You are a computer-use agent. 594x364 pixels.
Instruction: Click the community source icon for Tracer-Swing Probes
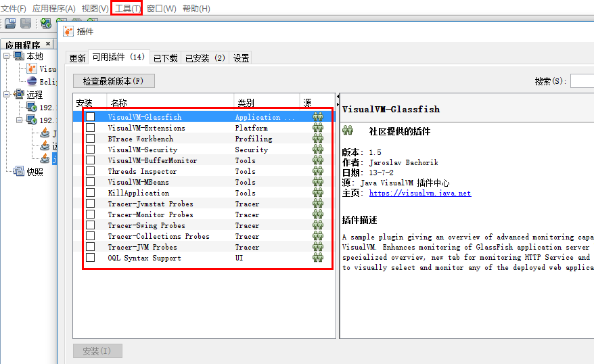pyautogui.click(x=318, y=225)
